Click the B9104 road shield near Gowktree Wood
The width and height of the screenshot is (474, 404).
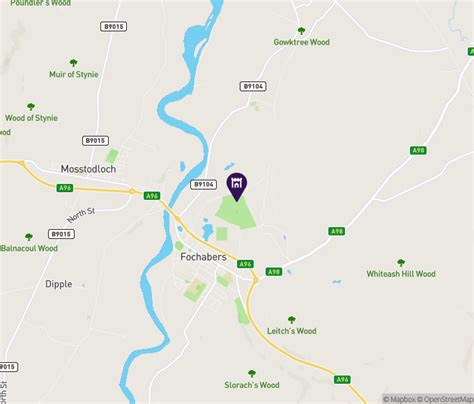[253, 86]
